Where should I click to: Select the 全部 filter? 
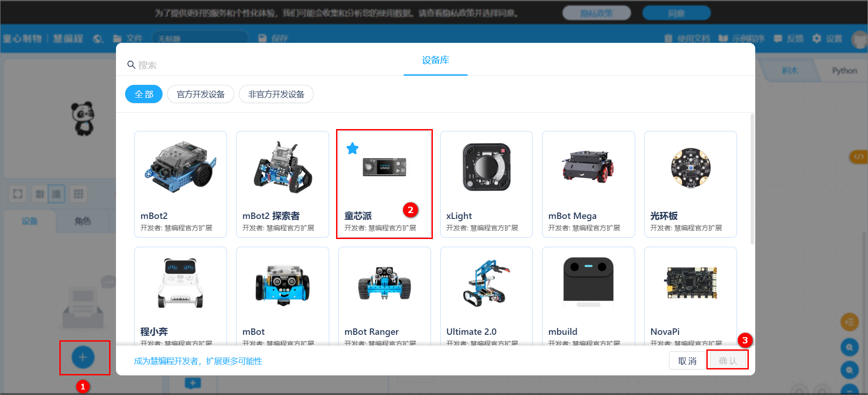tap(144, 94)
